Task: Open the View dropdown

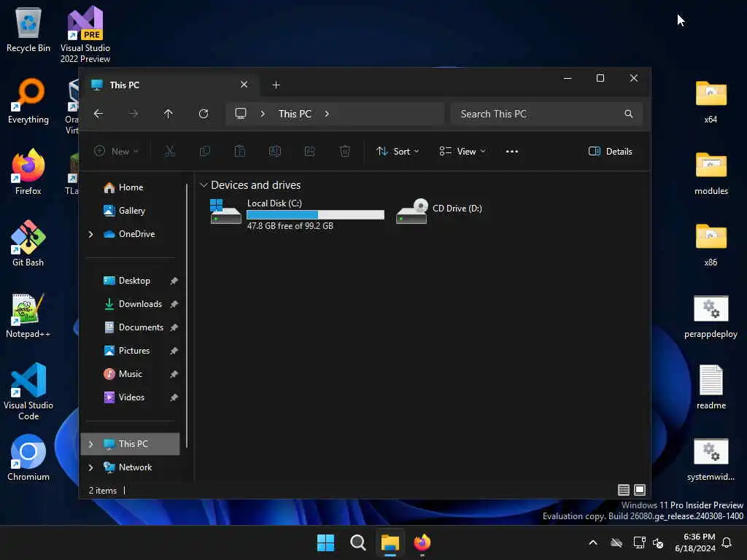Action: (x=462, y=152)
